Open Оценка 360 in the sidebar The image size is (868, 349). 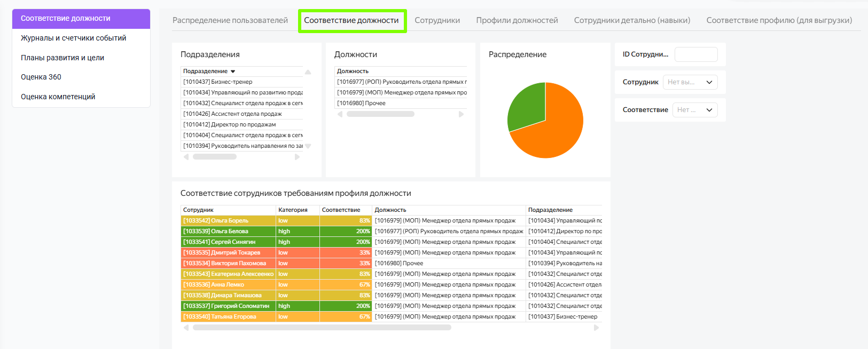[41, 77]
